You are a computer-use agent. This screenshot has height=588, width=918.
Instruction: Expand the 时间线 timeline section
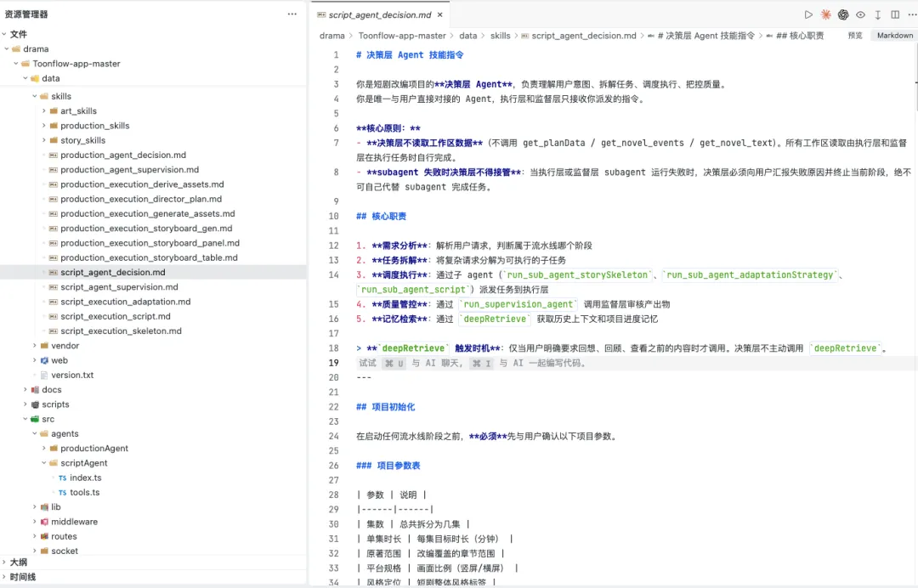point(4,577)
